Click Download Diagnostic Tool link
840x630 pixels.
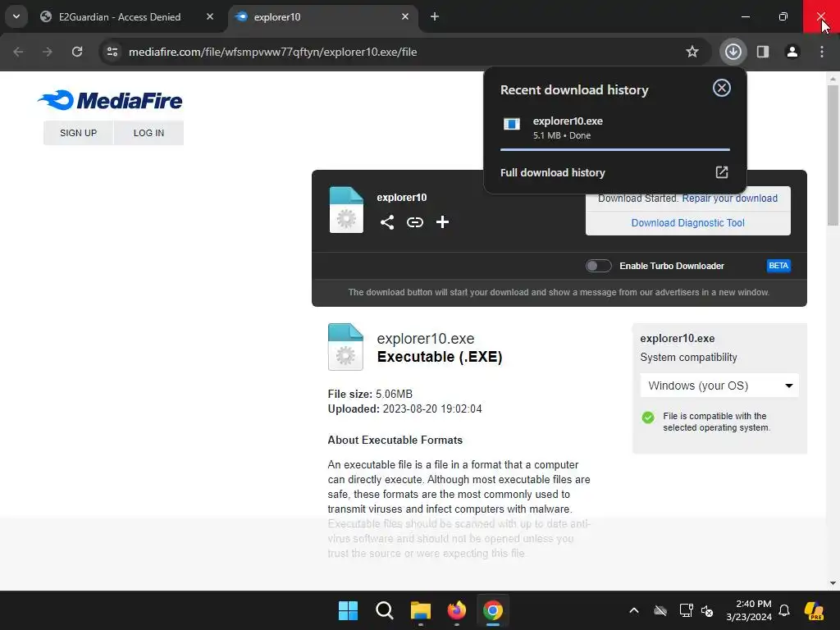(688, 223)
